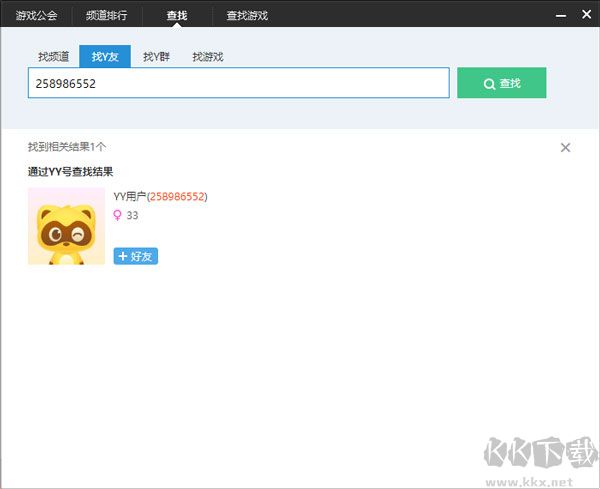Open the 游戏公会 tab
This screenshot has height=489, width=600.
point(36,15)
